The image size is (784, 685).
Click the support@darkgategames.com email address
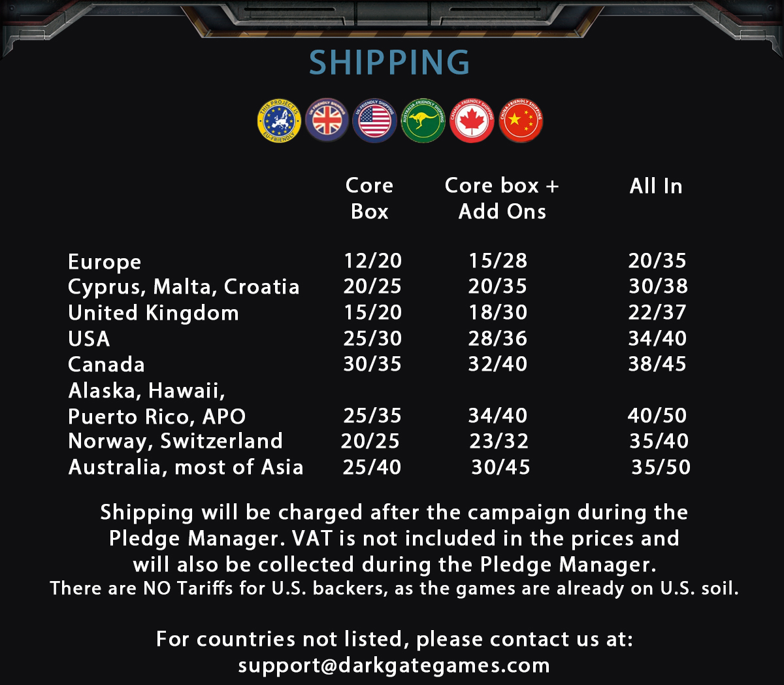[x=394, y=665]
